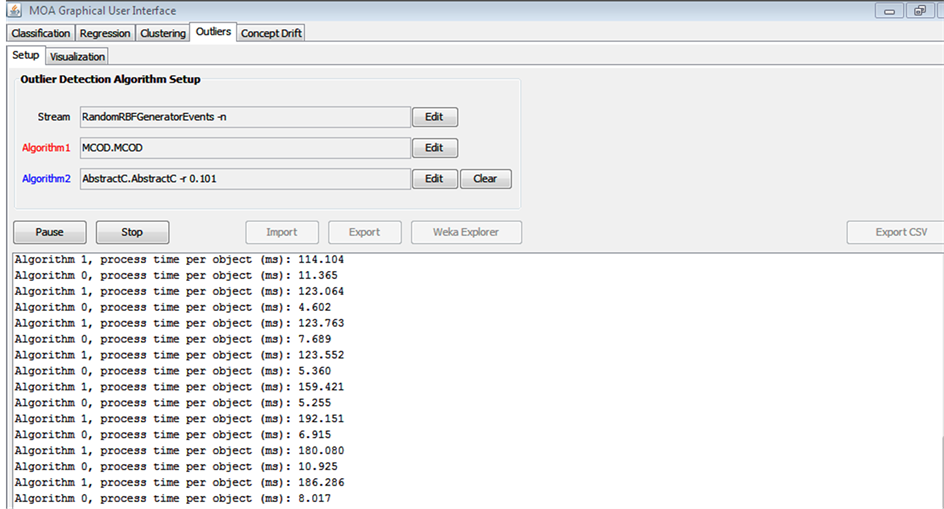Click the MOA application icon in title bar
The height and width of the screenshot is (509, 944).
pos(14,11)
